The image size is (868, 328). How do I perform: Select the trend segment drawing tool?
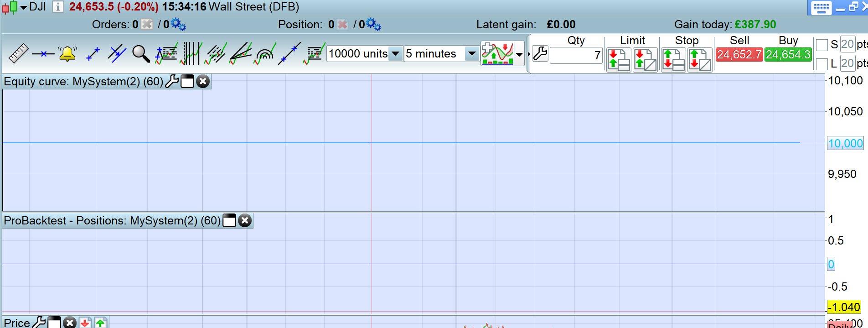[x=93, y=54]
